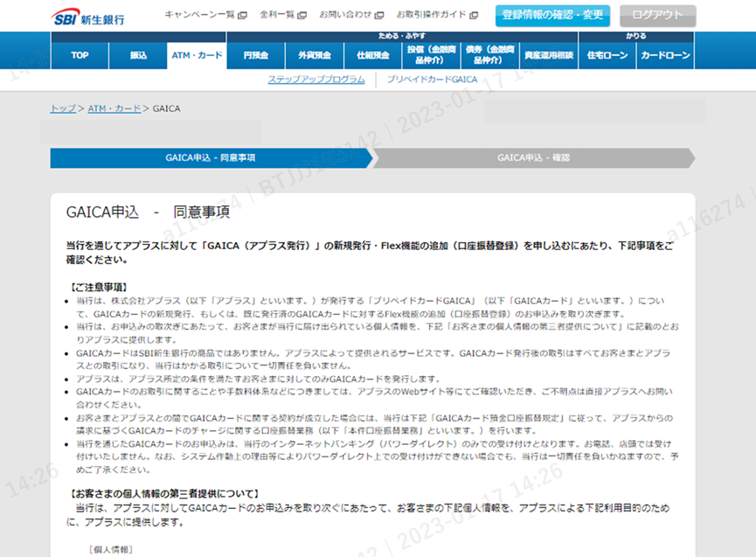Select the ATM・カード menu tab
756x557 pixels.
click(x=197, y=55)
